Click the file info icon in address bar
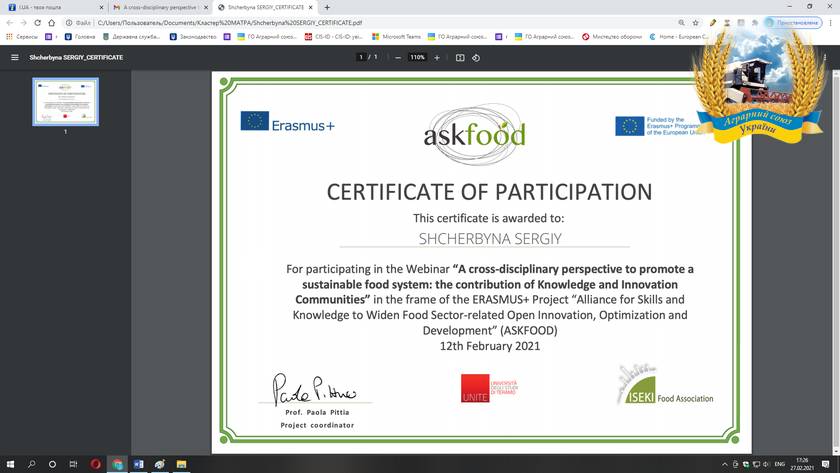The height and width of the screenshot is (473, 840). point(69,22)
